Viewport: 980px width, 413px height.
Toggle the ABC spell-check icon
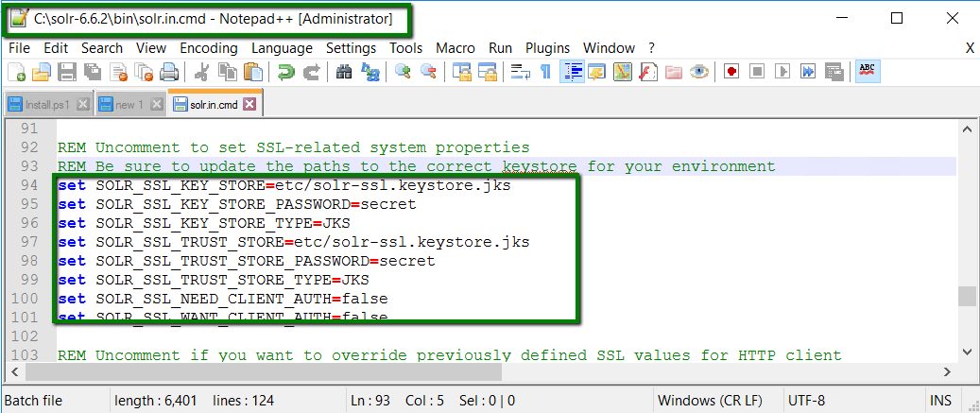pos(868,72)
